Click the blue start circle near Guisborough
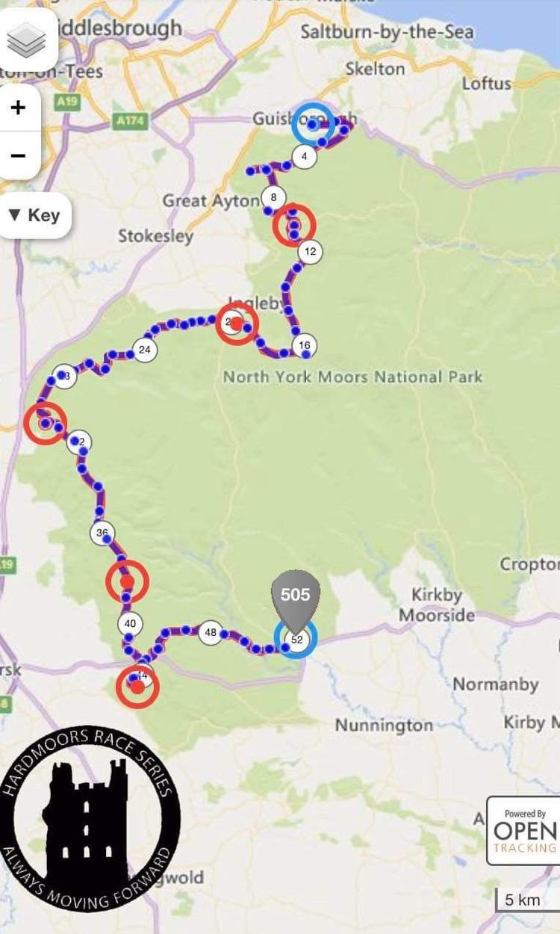This screenshot has width=560, height=934. click(312, 123)
